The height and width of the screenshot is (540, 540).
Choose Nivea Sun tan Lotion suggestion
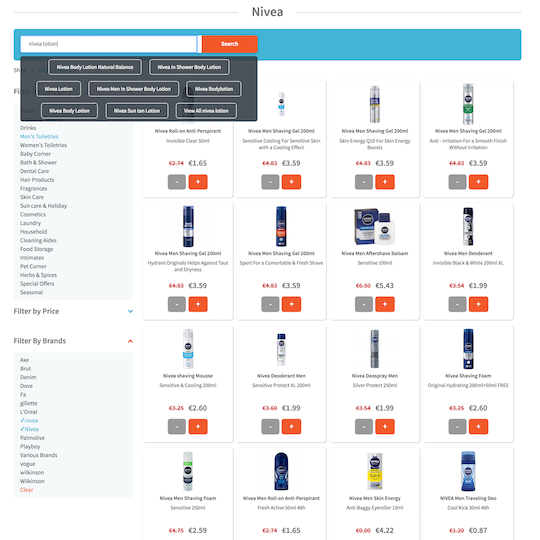tap(137, 111)
